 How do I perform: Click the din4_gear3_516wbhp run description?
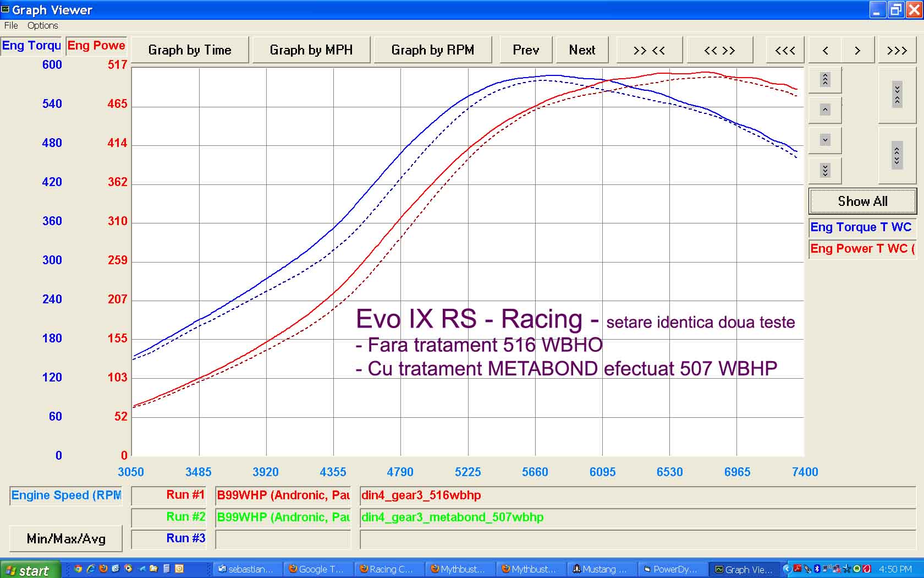click(638, 495)
